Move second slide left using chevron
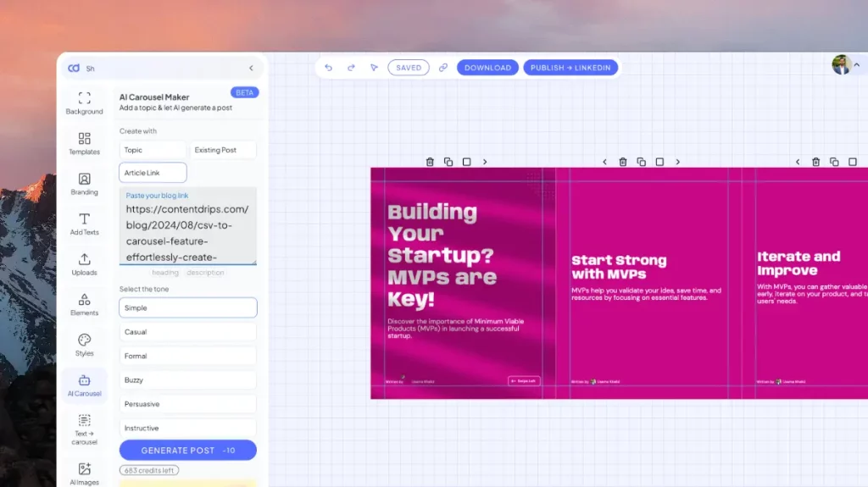This screenshot has height=487, width=868. coord(604,162)
